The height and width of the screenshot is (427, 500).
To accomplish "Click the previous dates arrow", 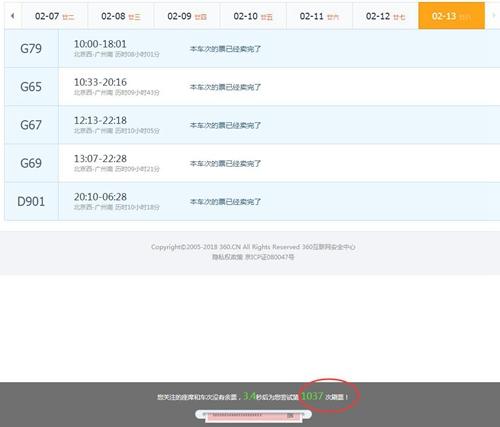I will pos(13,16).
